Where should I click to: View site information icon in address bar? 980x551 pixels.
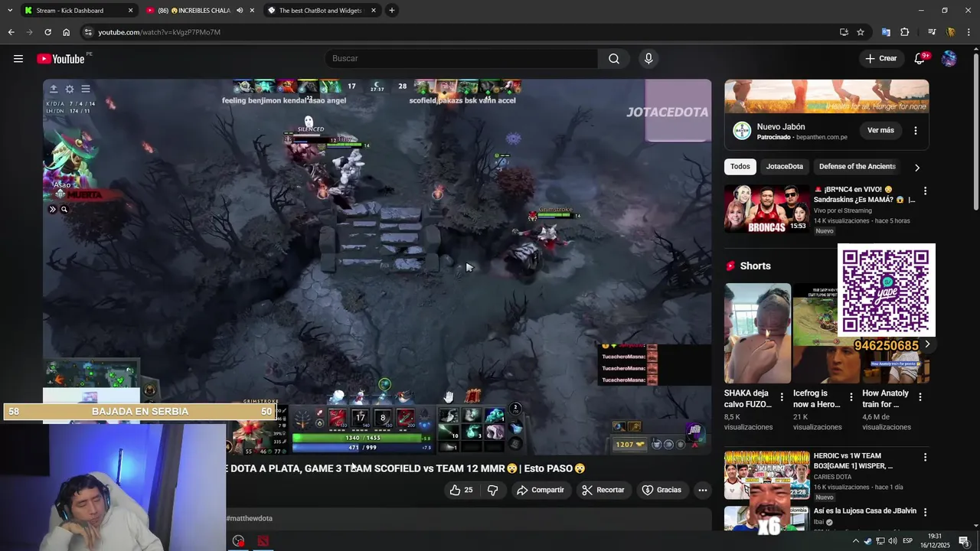pyautogui.click(x=88, y=32)
